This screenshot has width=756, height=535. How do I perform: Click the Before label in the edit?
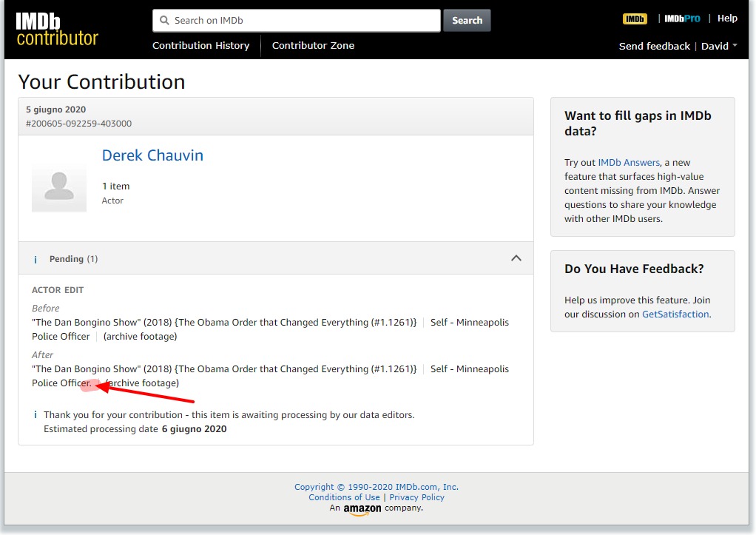[x=45, y=309]
